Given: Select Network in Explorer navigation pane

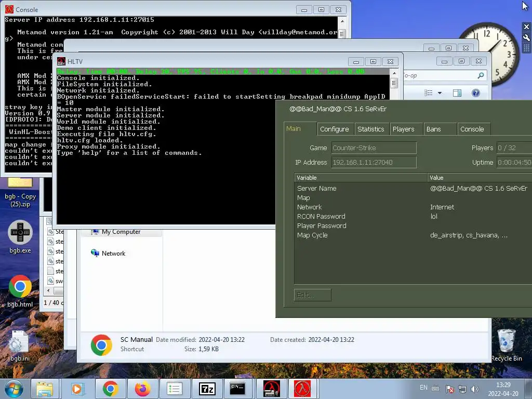Looking at the screenshot, I should tap(113, 254).
